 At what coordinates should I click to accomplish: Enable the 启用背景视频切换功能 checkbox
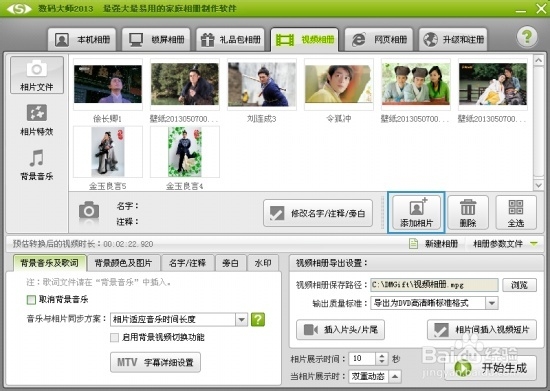tap(114, 337)
